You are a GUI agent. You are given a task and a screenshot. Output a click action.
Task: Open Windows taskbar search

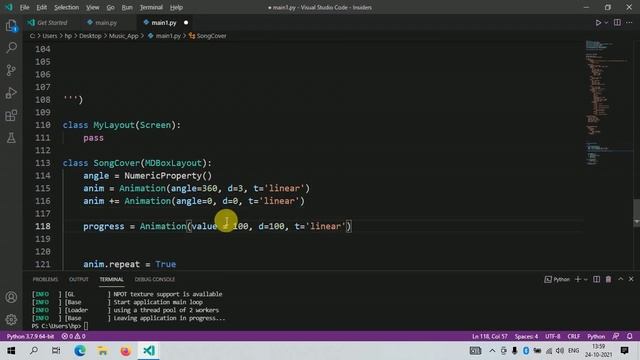(34, 351)
